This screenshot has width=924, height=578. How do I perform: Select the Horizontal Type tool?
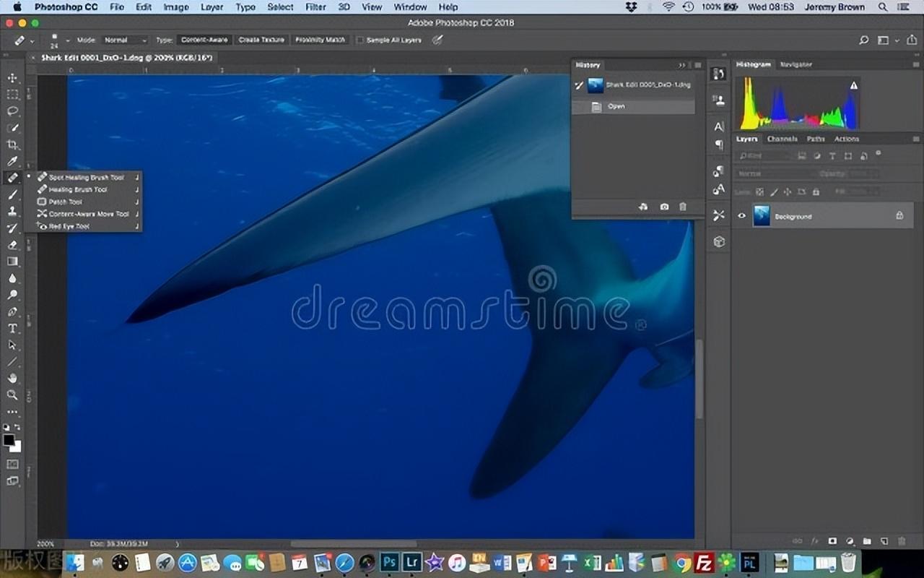coord(12,328)
